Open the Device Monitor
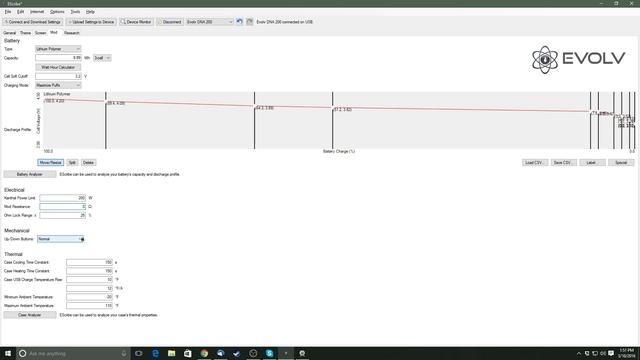 tap(136, 22)
